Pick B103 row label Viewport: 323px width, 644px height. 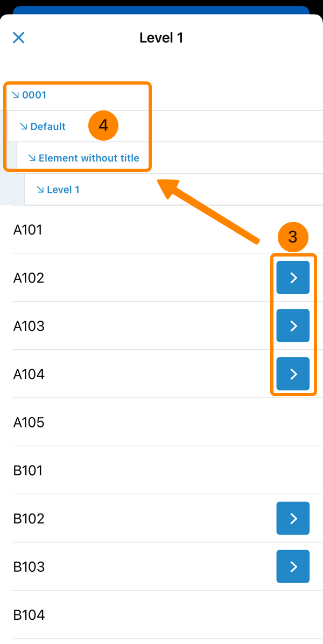(x=29, y=566)
